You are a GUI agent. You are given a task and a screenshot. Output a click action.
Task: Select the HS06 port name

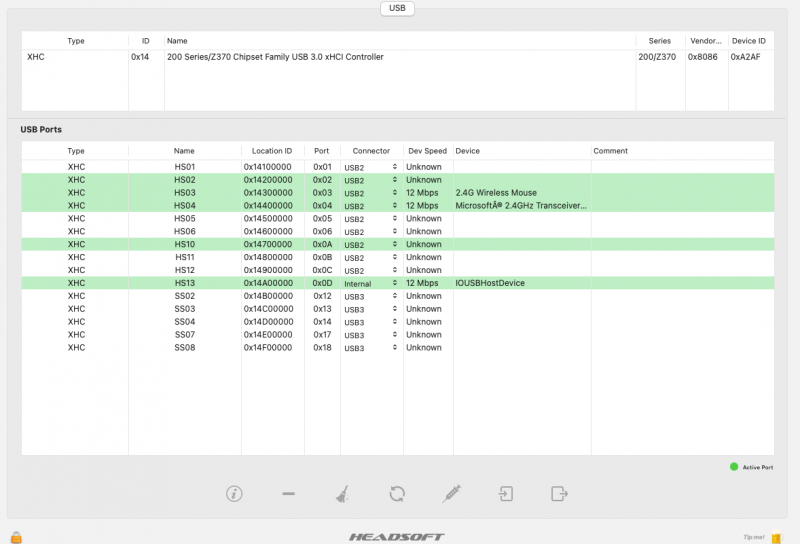coord(185,231)
